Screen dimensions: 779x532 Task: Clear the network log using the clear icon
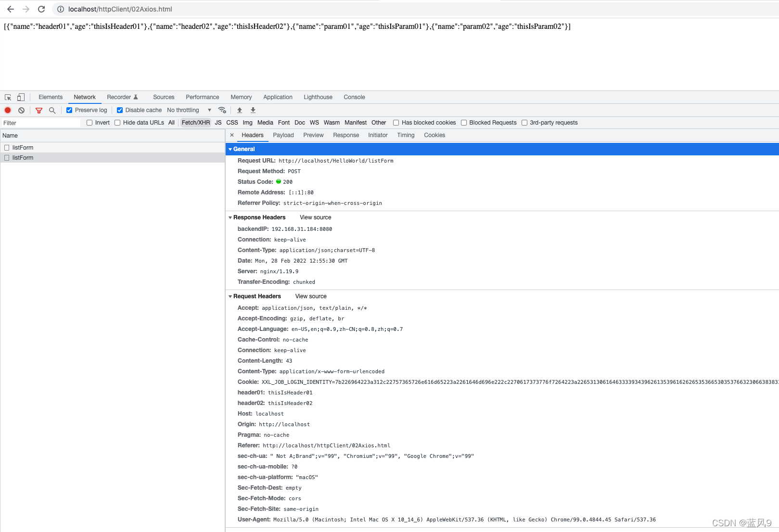pos(21,110)
